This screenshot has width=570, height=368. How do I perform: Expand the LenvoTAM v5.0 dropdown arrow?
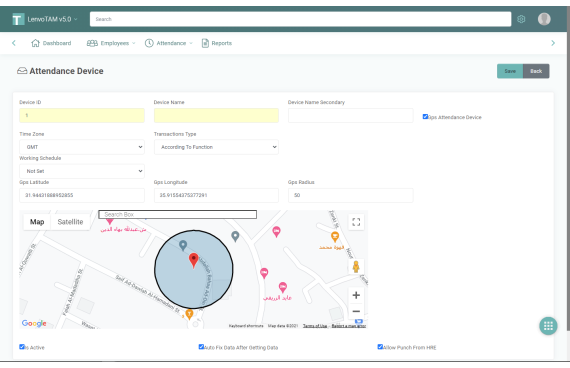76,19
